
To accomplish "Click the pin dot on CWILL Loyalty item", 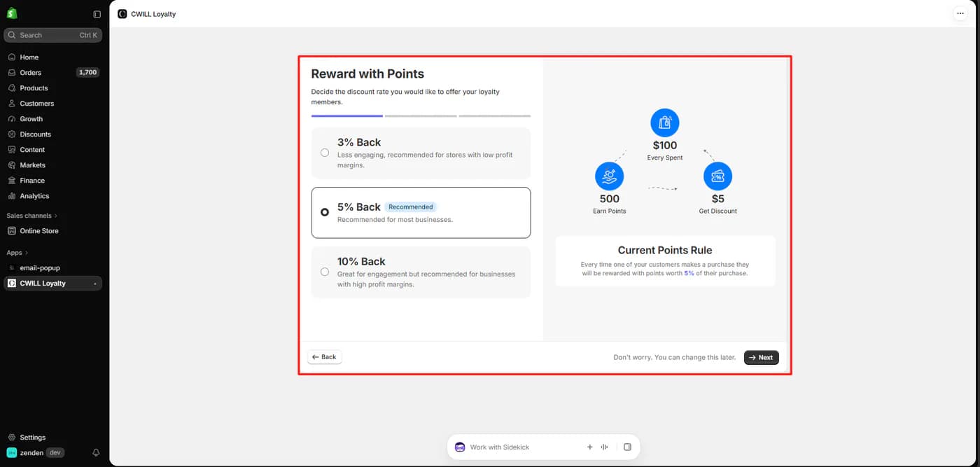I will [x=94, y=284].
